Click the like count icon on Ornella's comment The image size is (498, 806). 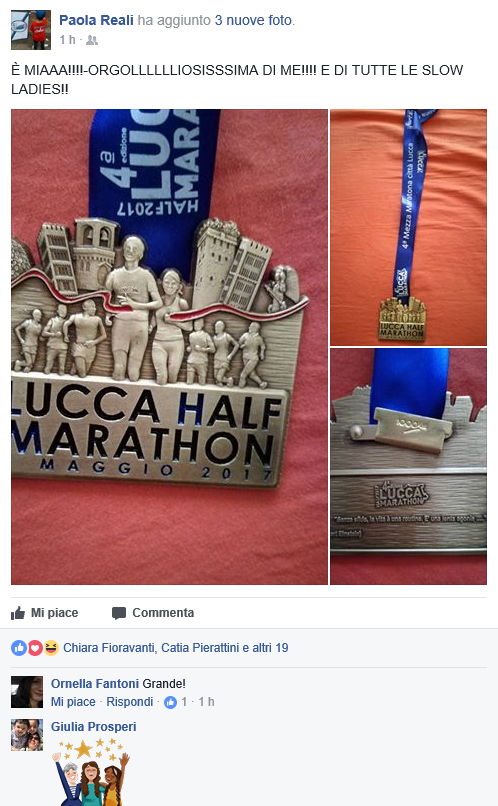coord(170,702)
